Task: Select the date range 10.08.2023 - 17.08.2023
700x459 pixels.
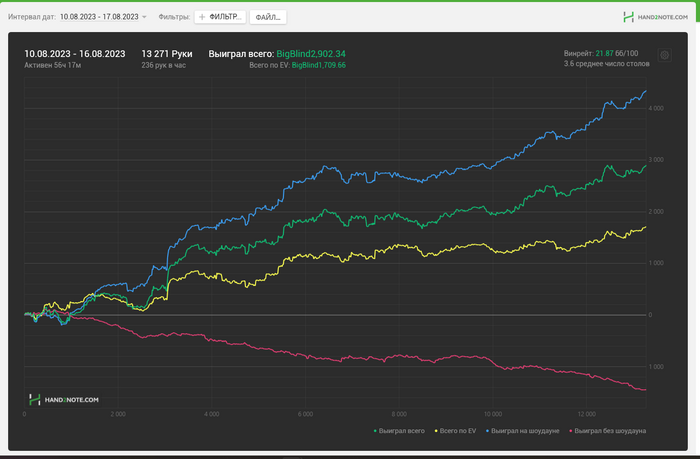Action: (x=99, y=17)
